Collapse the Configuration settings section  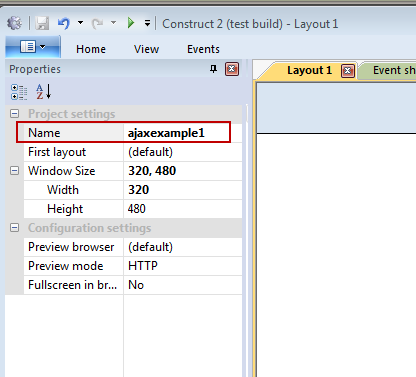(x=14, y=228)
